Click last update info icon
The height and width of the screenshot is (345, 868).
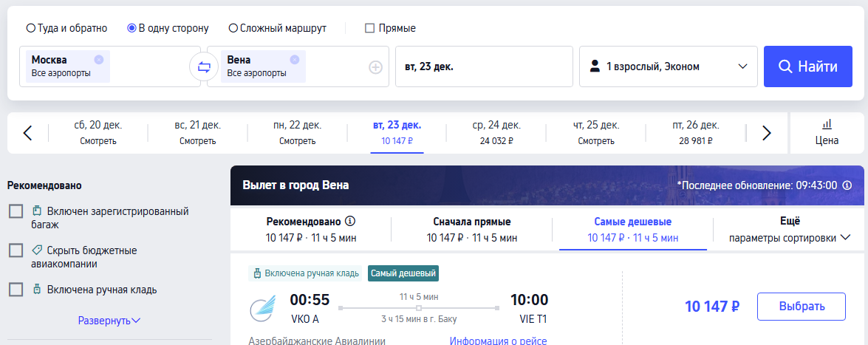[x=847, y=185]
